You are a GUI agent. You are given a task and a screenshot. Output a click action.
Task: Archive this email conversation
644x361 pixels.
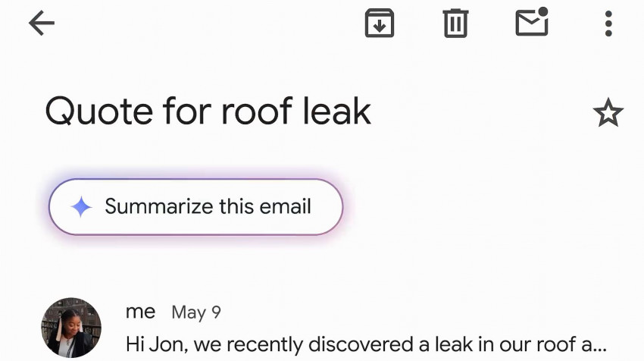[x=380, y=24]
